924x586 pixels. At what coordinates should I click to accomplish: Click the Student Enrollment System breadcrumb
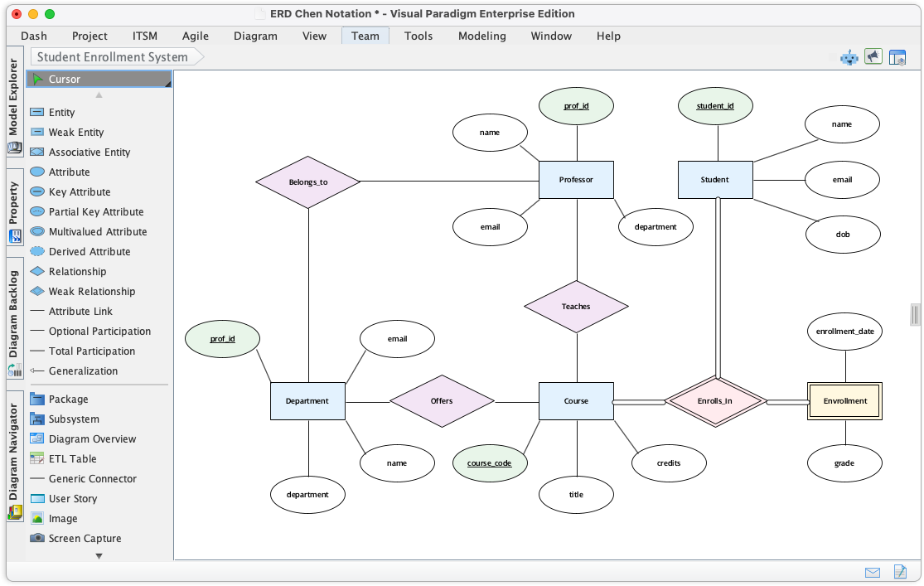tap(112, 57)
